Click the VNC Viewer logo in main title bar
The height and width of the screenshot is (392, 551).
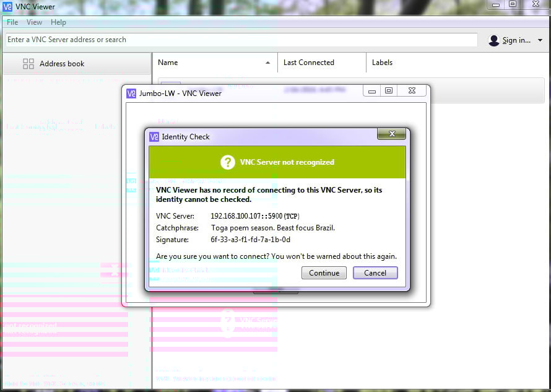coord(7,7)
